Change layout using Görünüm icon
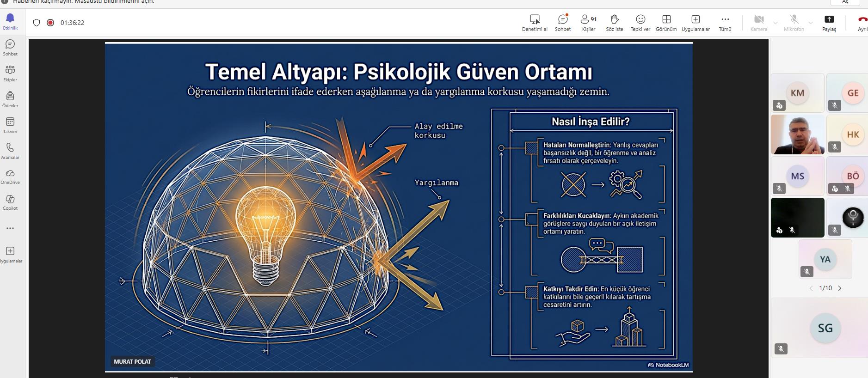This screenshot has height=378, width=868. [666, 22]
